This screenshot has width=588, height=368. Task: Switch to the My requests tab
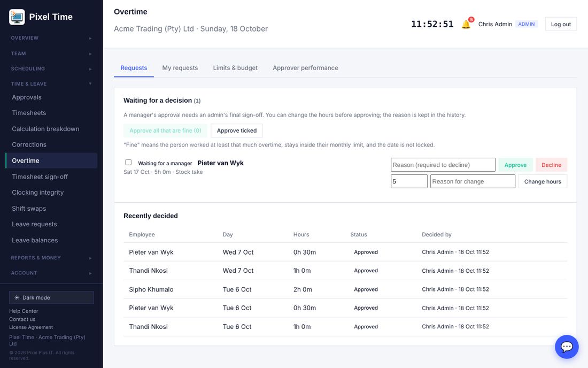click(180, 68)
